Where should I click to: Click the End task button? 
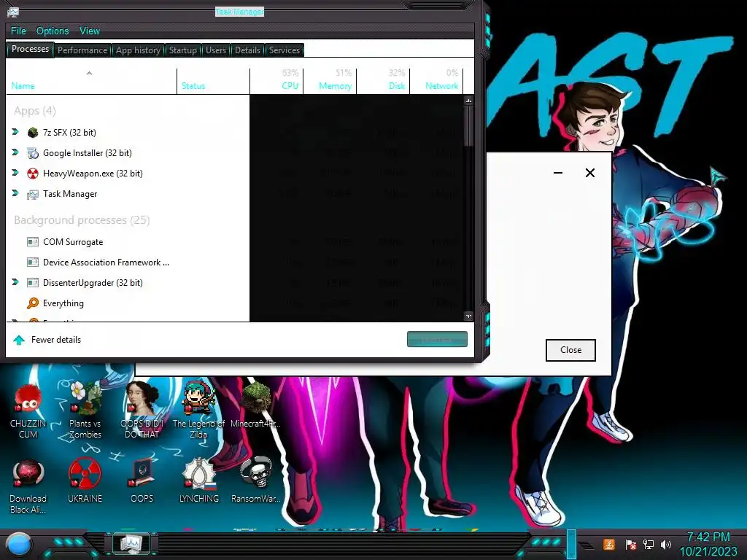[437, 339]
